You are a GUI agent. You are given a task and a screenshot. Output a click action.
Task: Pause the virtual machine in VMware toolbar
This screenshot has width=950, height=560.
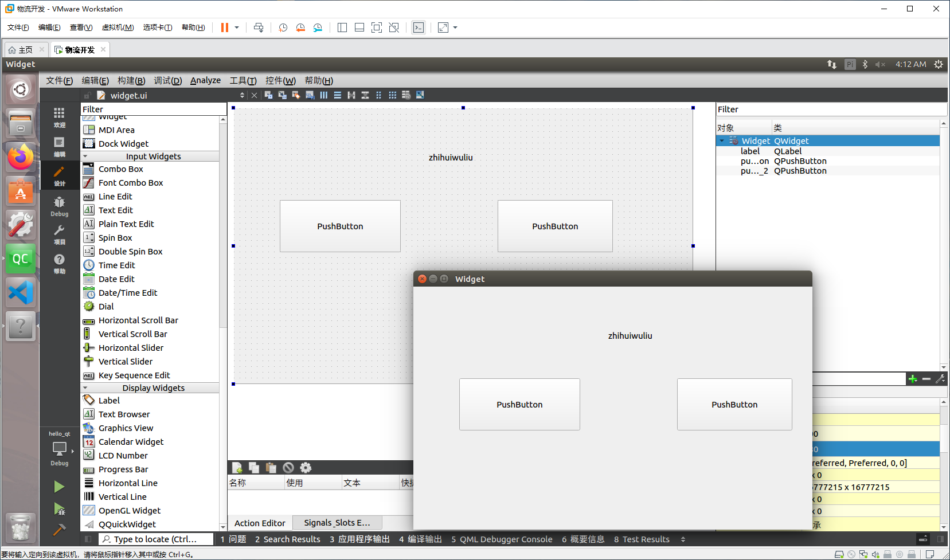(225, 28)
